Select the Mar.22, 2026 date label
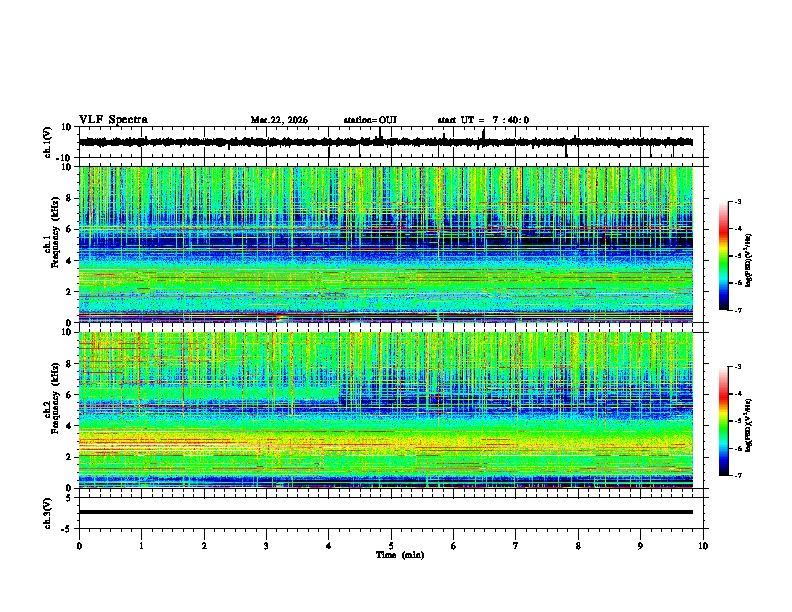This screenshot has height=612, width=792. pos(279,120)
